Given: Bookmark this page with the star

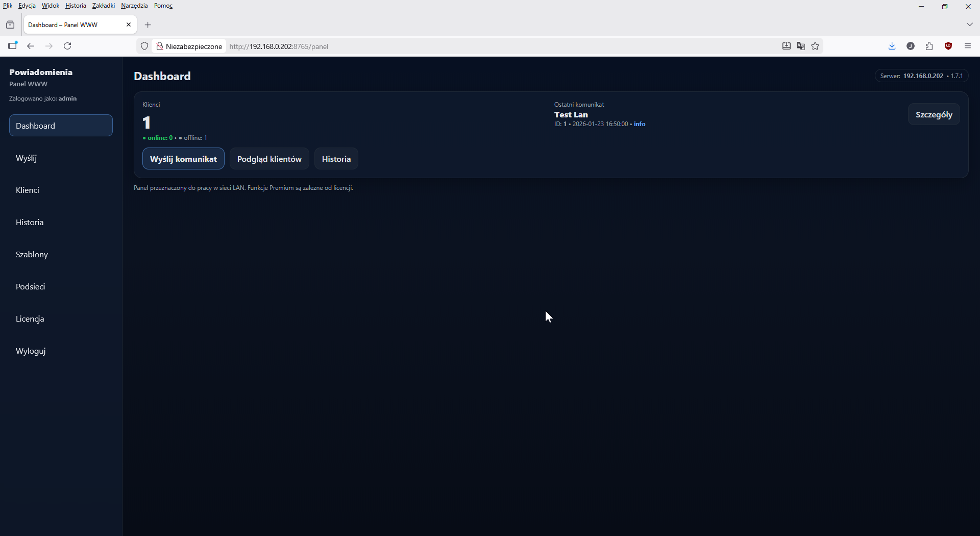Looking at the screenshot, I should click(x=815, y=46).
